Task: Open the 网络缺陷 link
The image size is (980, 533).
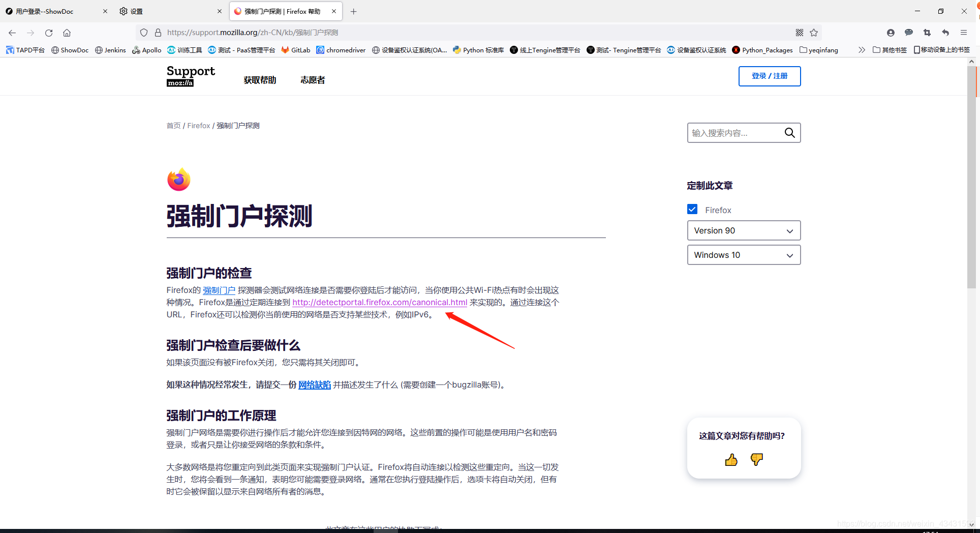Action: click(315, 384)
